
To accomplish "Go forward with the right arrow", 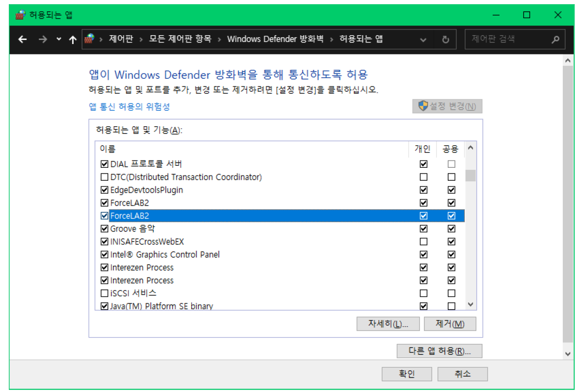I will point(43,39).
